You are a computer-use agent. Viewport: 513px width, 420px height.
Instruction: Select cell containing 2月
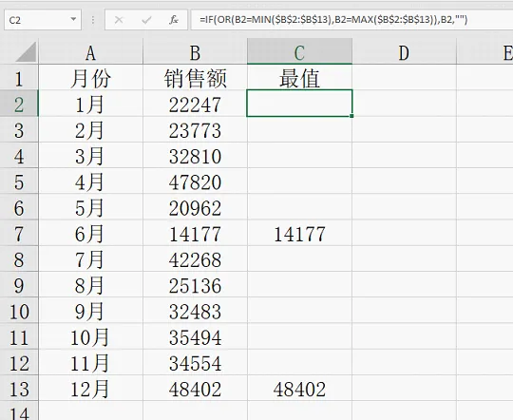90,129
